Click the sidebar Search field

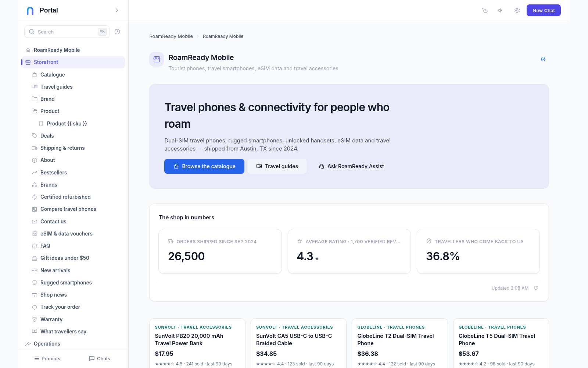pos(67,32)
